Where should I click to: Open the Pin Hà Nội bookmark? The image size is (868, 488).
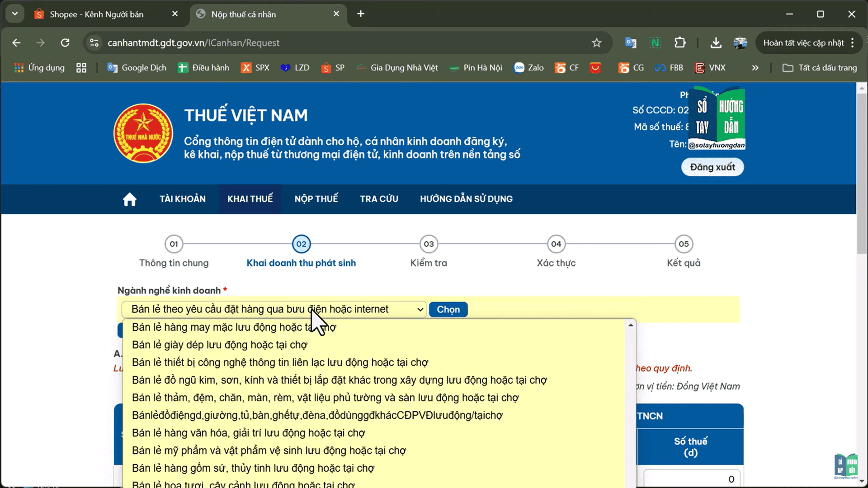tap(476, 68)
